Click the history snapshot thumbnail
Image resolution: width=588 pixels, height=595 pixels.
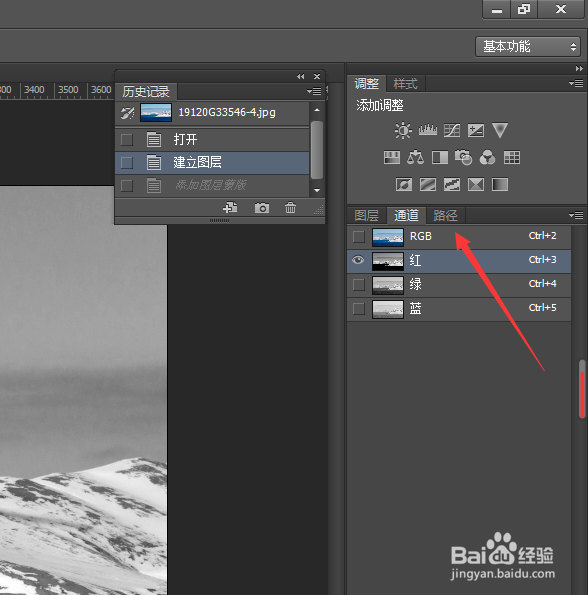coord(156,113)
